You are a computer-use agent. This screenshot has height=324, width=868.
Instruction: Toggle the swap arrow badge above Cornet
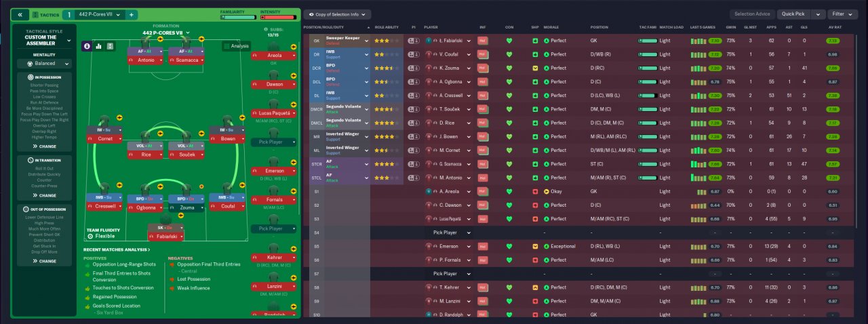click(119, 118)
